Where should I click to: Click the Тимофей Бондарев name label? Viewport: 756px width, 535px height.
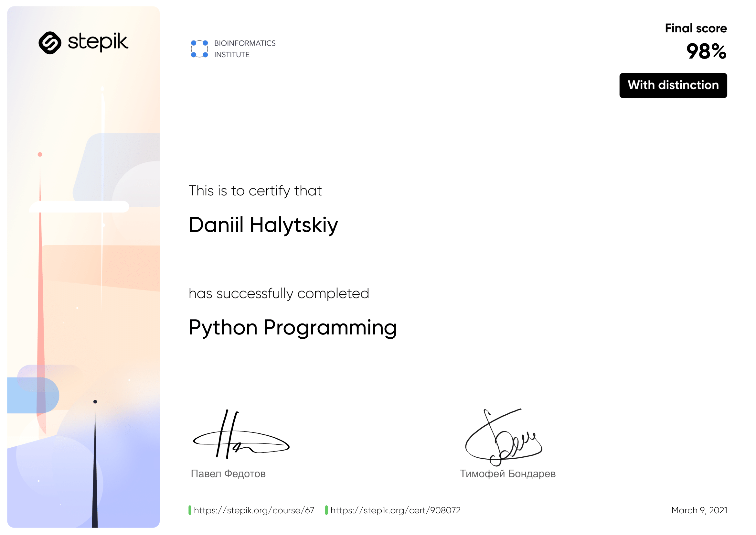click(507, 474)
